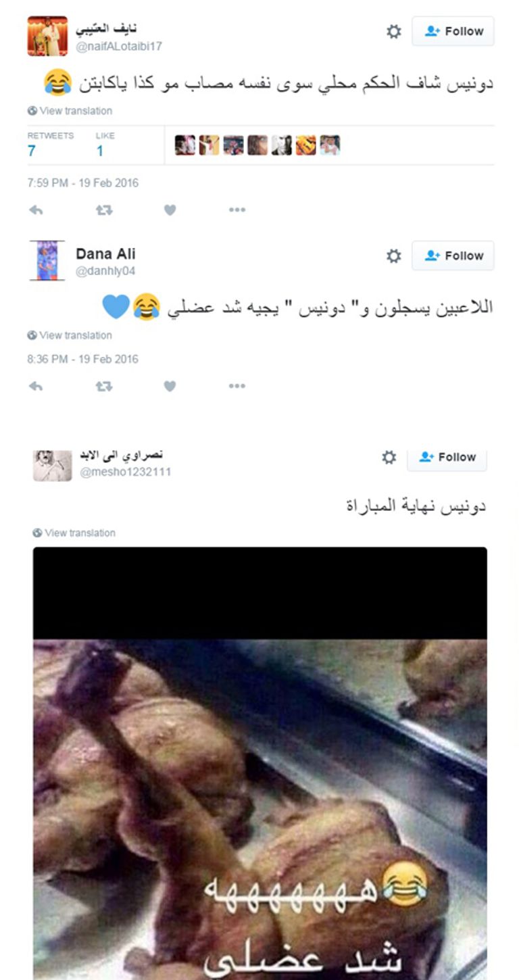Screen dimensions: 519x980
Task: Open gear menu on naifALotaibi17 tweet
Action: pyautogui.click(x=394, y=31)
